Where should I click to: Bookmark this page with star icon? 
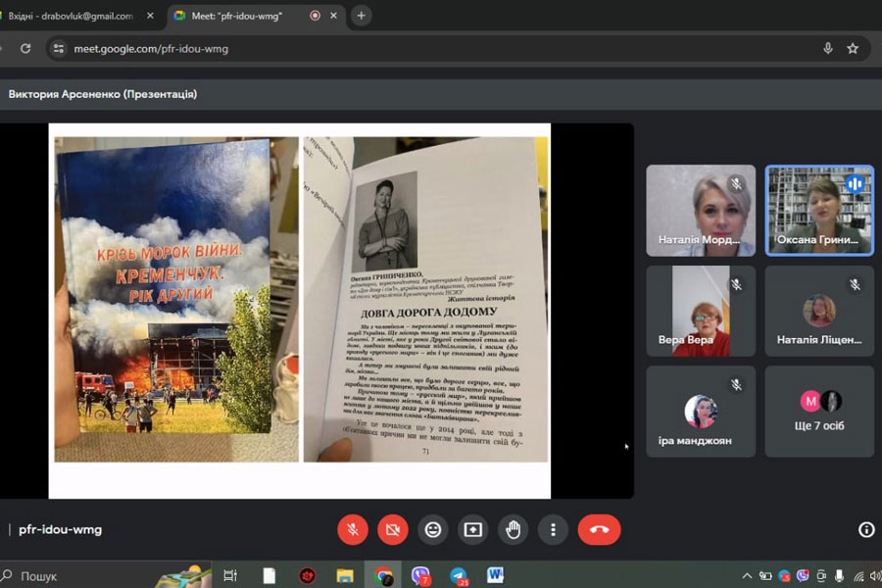coord(853,48)
